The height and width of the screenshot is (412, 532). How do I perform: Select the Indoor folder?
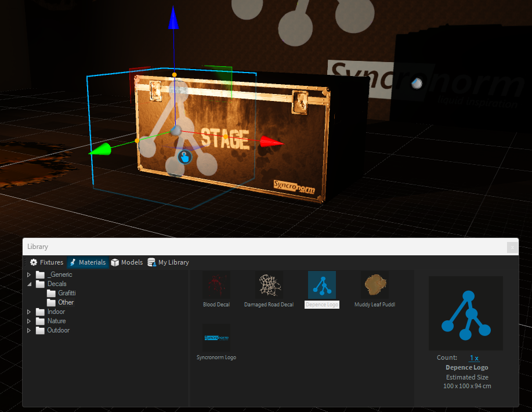pyautogui.click(x=50, y=312)
